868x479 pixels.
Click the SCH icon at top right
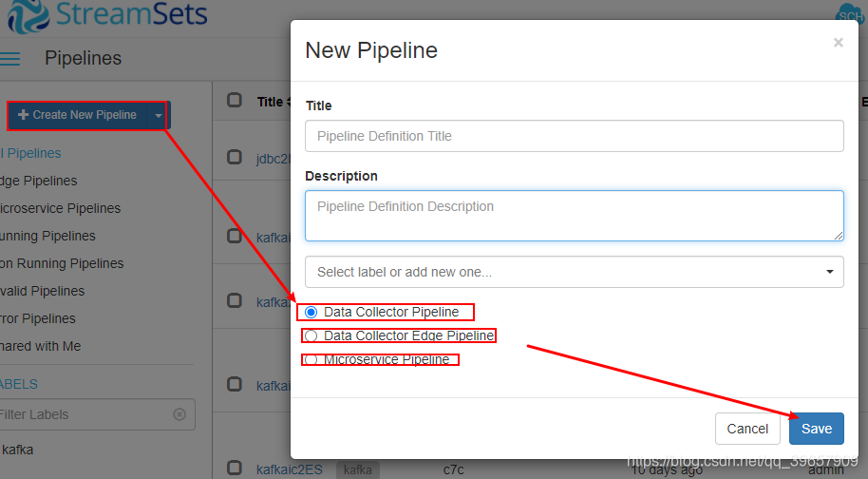coord(851,15)
